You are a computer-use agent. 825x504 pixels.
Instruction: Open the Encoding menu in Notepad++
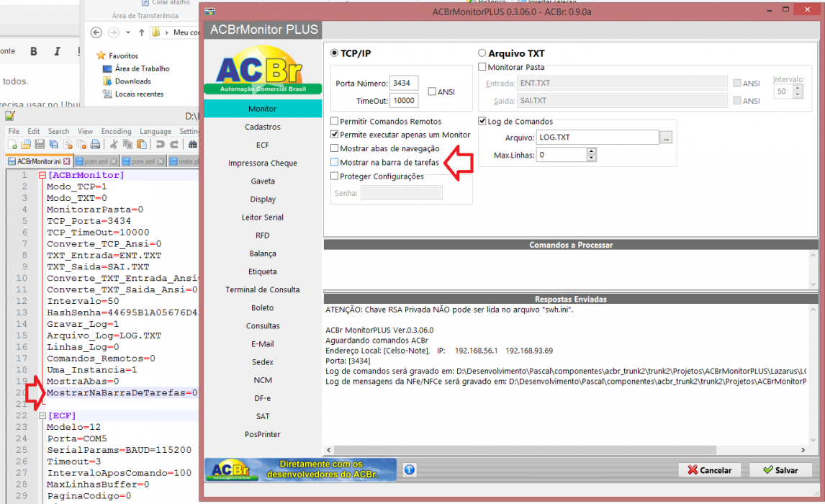pos(117,131)
